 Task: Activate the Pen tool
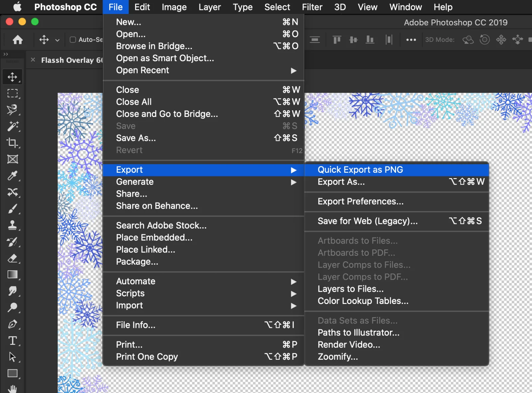click(x=13, y=324)
